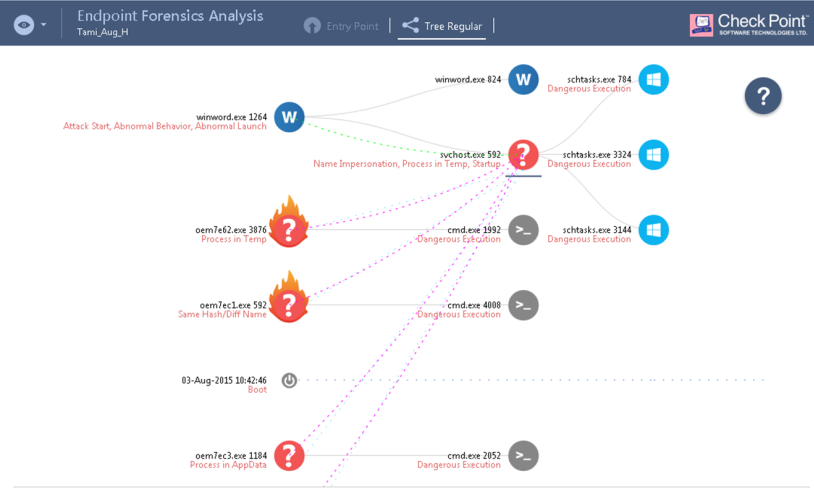Select the schtasks.exe 3324 Windows node icon

click(654, 155)
